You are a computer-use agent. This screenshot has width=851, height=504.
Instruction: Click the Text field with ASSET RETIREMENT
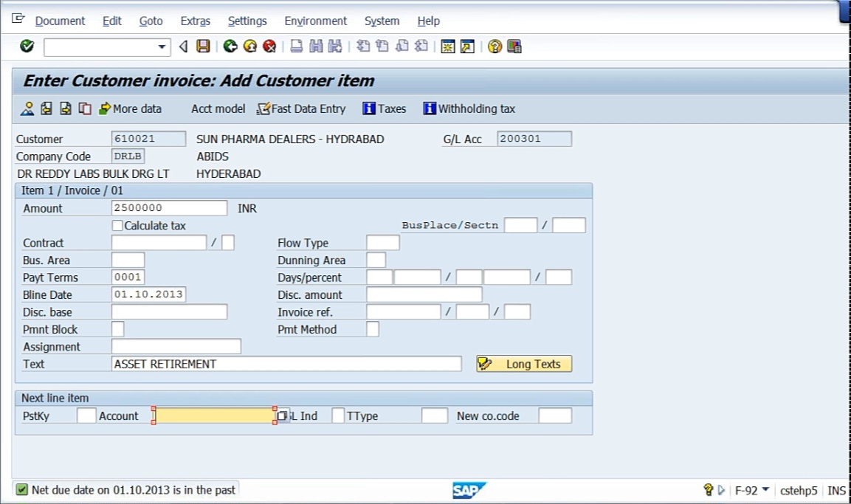(x=286, y=364)
